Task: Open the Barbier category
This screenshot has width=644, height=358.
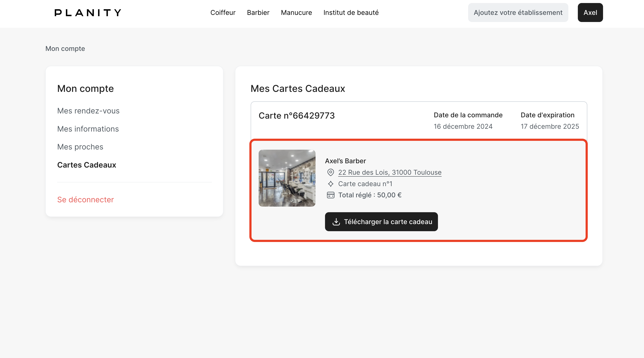Action: pos(258,13)
